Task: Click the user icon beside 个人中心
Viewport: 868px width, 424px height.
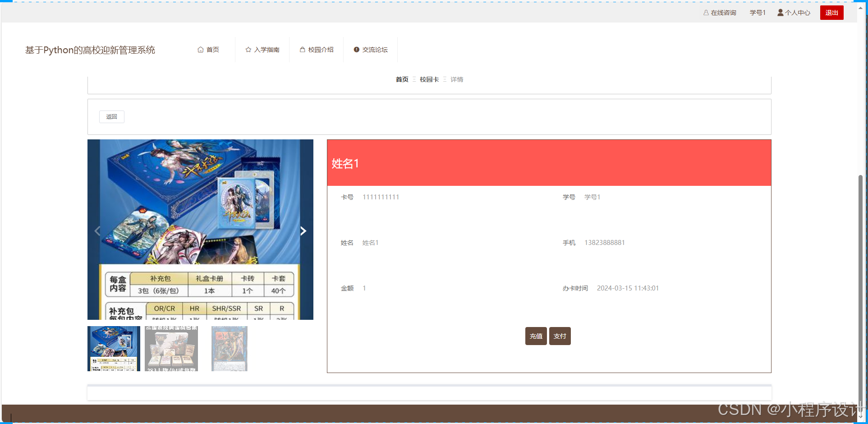Action: point(780,13)
